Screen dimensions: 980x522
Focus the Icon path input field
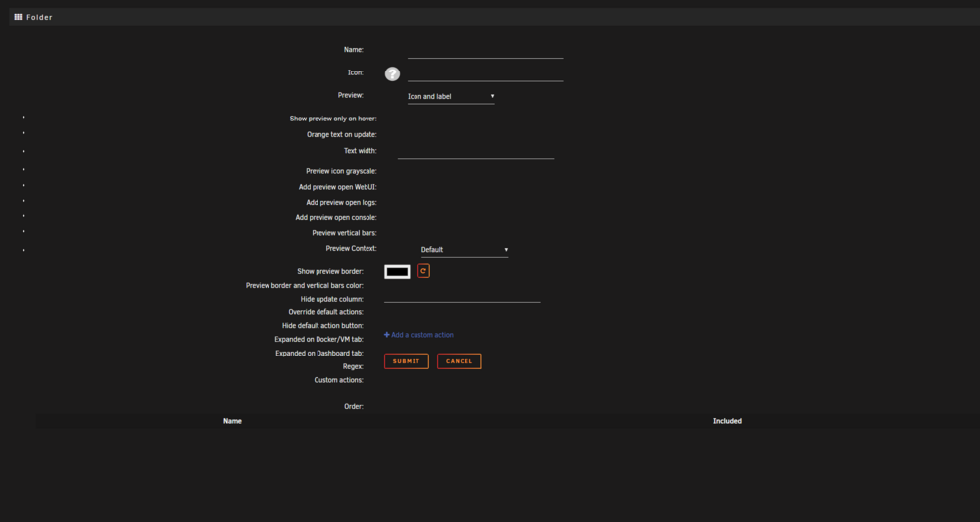tap(486, 73)
